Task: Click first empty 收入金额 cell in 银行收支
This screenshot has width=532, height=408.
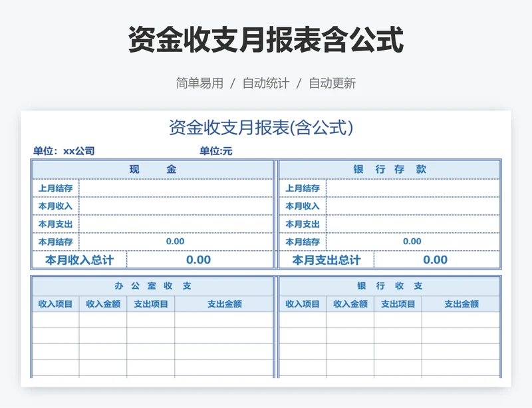Action: coord(350,320)
